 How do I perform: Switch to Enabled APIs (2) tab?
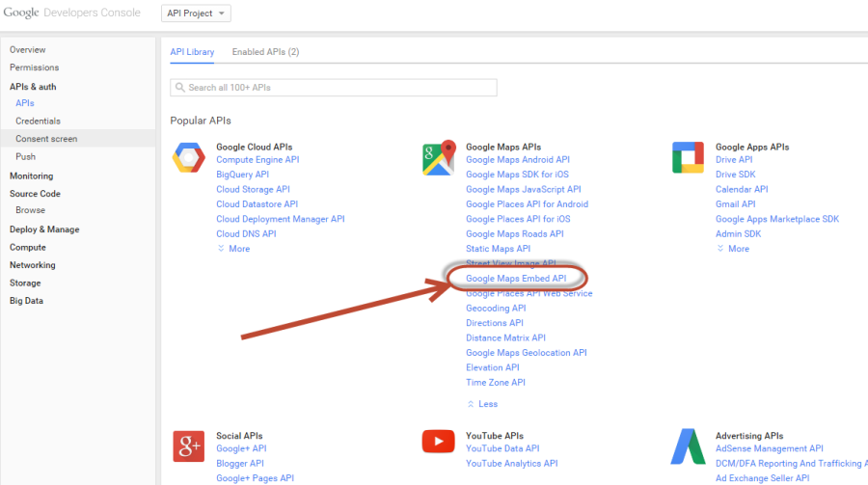click(x=266, y=52)
